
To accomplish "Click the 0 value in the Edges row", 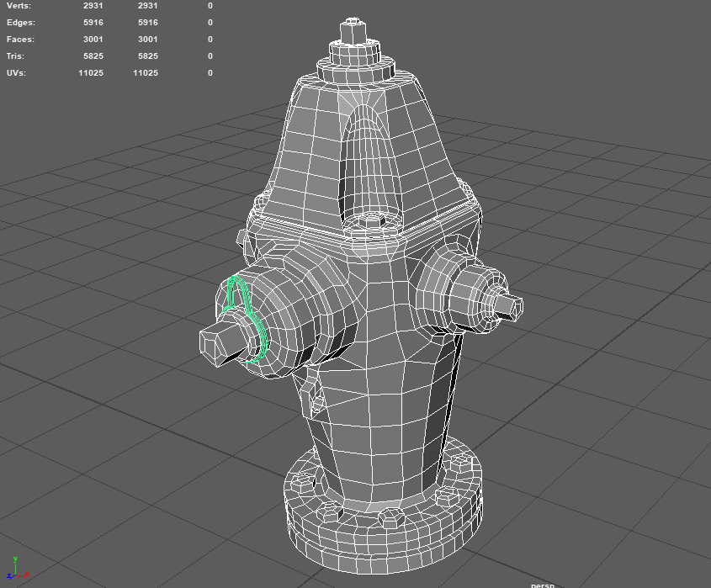I will (210, 23).
